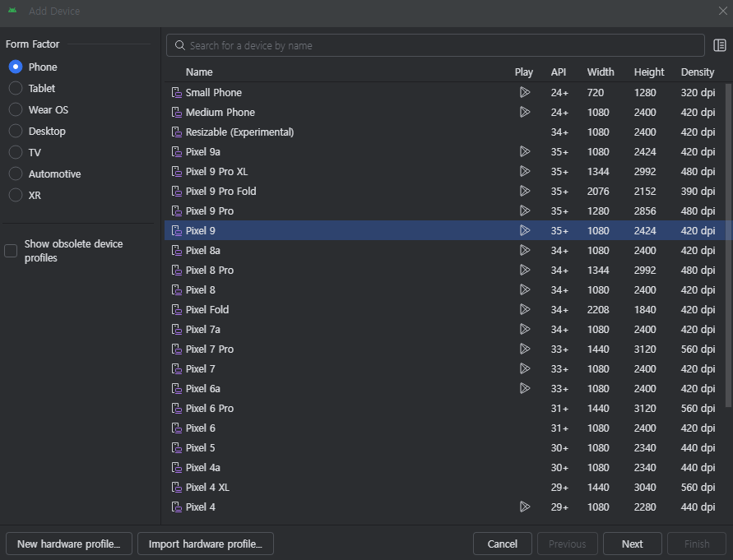Viewport: 733px width, 560px height.
Task: Pick the Automotive form factor
Action: (16, 174)
